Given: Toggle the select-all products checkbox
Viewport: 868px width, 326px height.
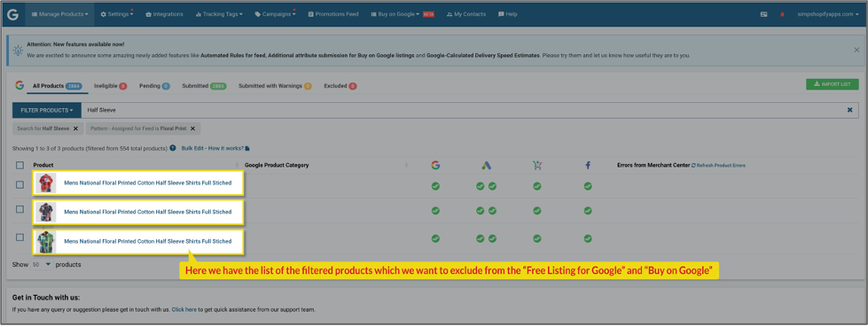Looking at the screenshot, I should 20,165.
